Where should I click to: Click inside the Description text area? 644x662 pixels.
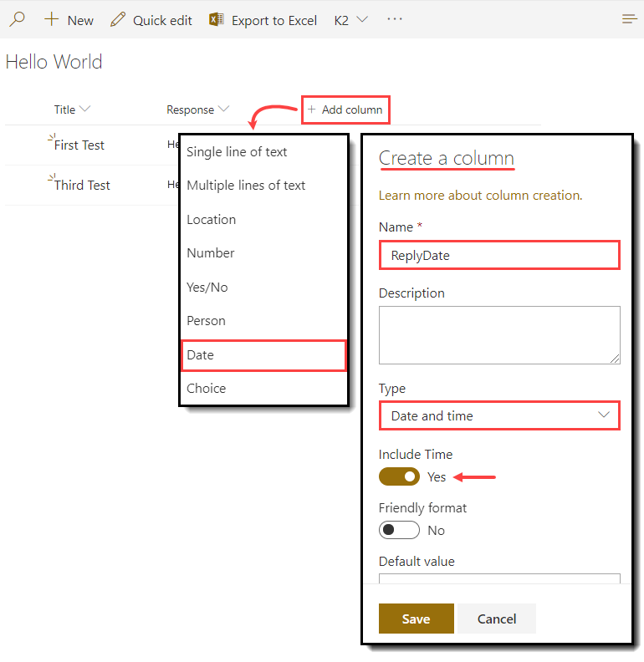click(499, 334)
